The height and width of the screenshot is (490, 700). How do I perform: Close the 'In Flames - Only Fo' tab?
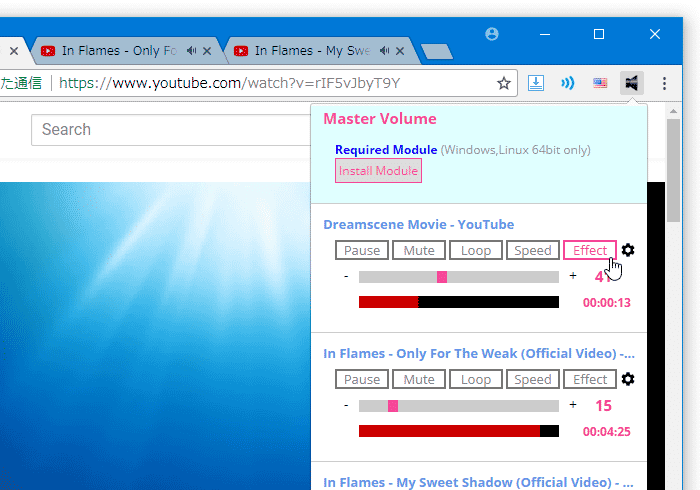coord(207,51)
